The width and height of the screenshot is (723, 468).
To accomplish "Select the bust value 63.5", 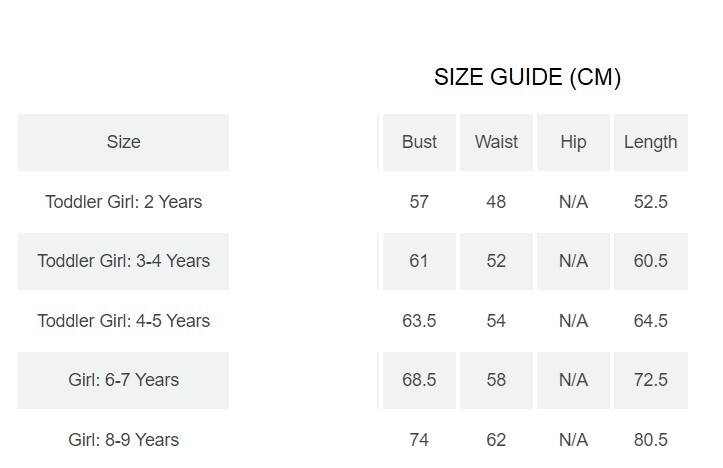I will coord(419,321).
